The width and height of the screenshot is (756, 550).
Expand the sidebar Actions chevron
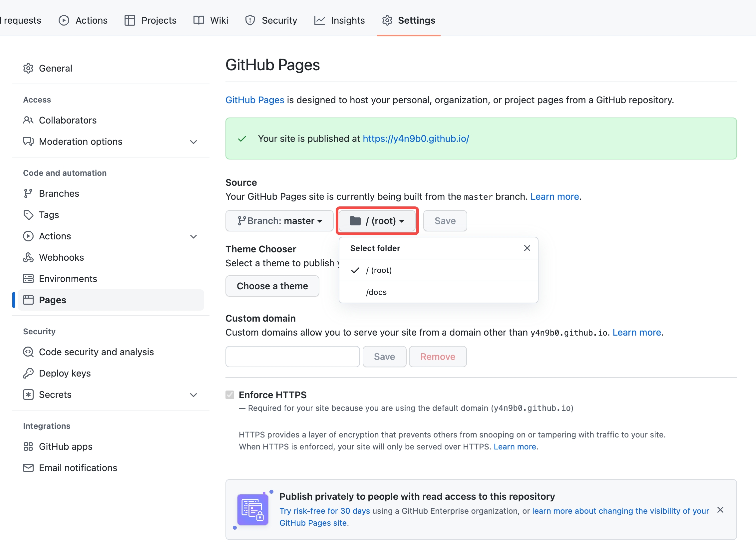click(193, 236)
